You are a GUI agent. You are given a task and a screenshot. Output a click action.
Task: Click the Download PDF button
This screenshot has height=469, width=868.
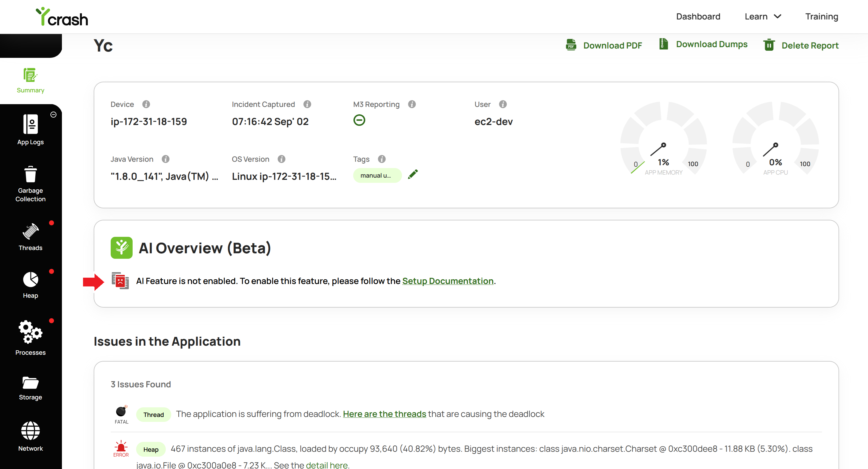tap(604, 45)
